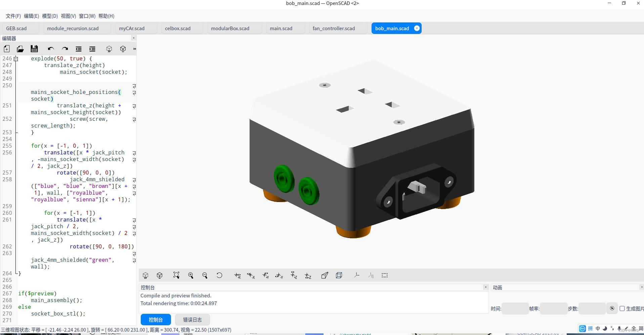Screen dimensions: 644x335
Task: Open the 文件(F) menu
Action: point(13,16)
